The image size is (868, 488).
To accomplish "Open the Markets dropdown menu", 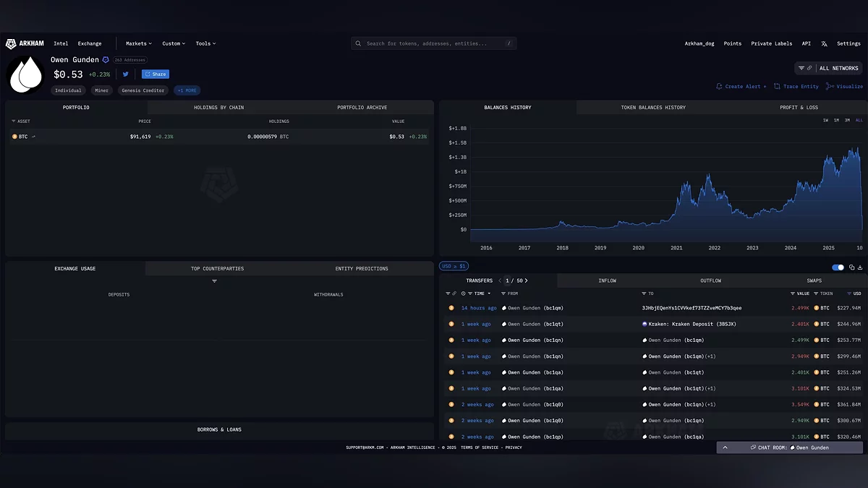I will point(139,43).
